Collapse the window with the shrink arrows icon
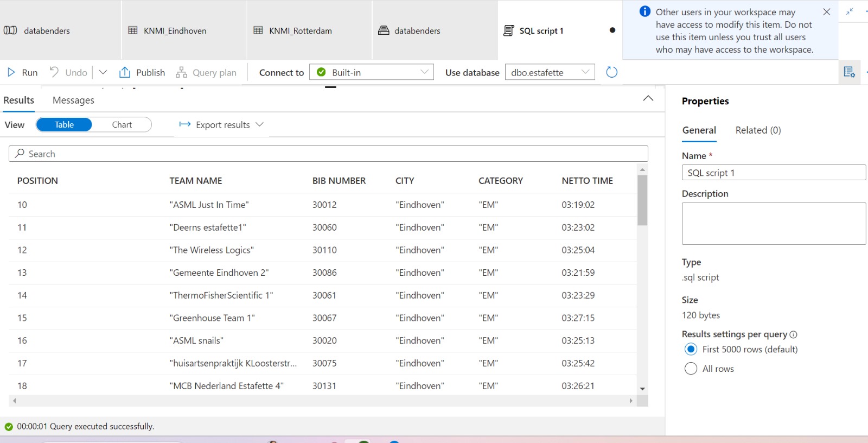The image size is (868, 443). click(850, 11)
